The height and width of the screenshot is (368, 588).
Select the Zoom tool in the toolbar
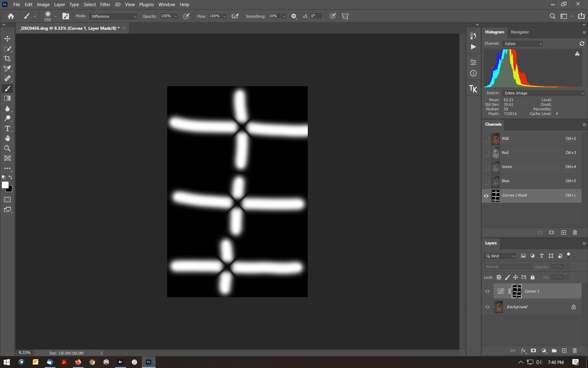(7, 148)
